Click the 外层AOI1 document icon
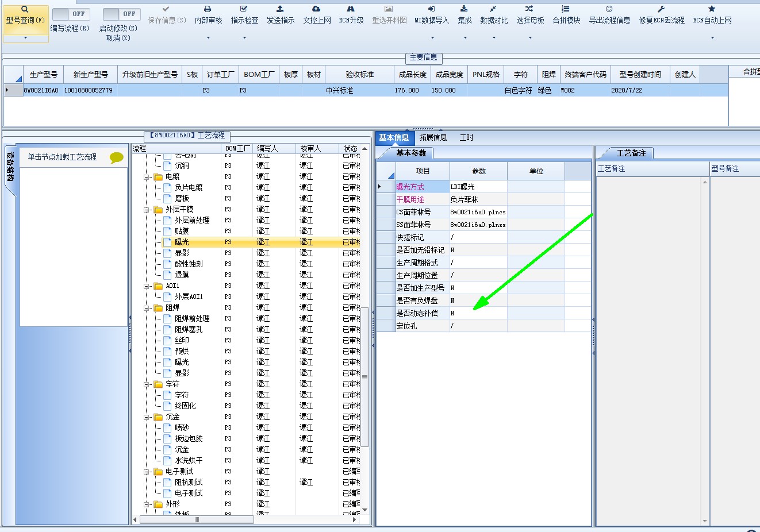This screenshot has width=760, height=532. pos(167,296)
